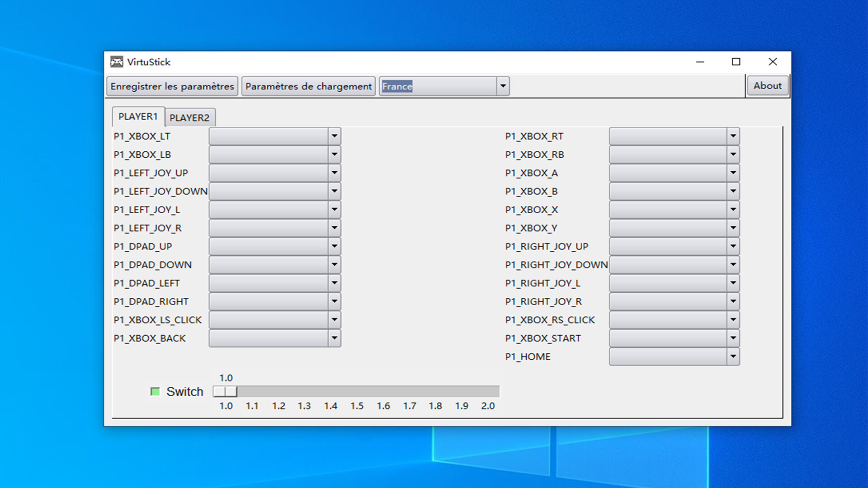Image resolution: width=868 pixels, height=488 pixels.
Task: Open the P1_HOME mapping dropdown
Action: click(x=733, y=357)
